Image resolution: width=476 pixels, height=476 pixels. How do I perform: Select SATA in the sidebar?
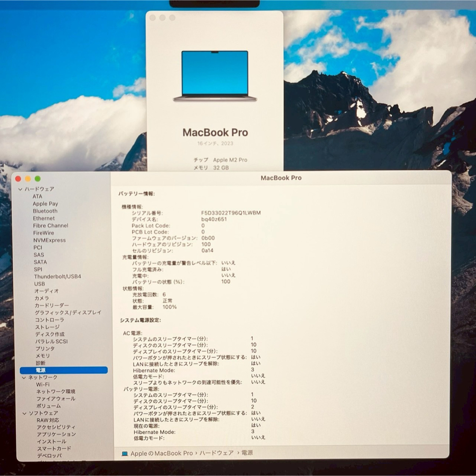click(x=41, y=262)
